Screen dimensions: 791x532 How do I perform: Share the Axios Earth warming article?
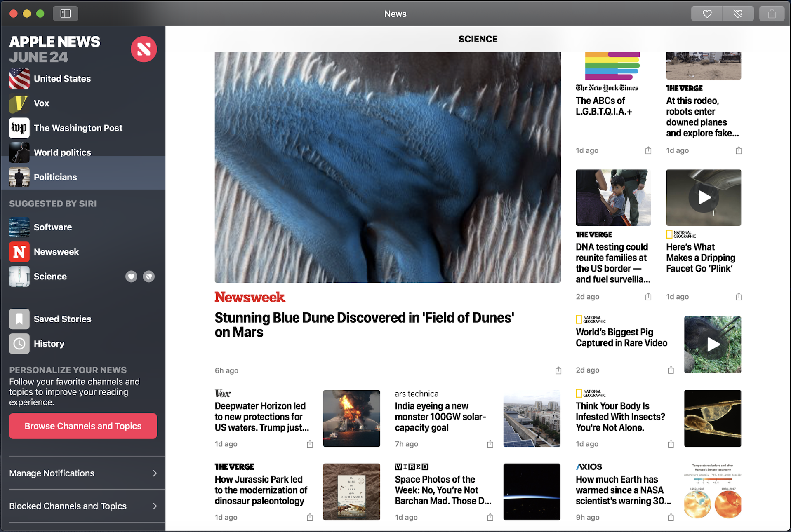671,517
